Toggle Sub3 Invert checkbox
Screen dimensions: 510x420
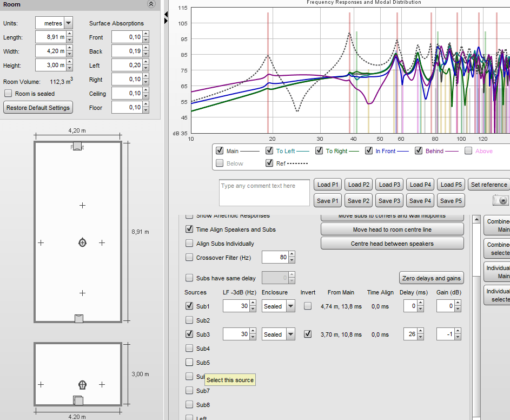tap(307, 334)
